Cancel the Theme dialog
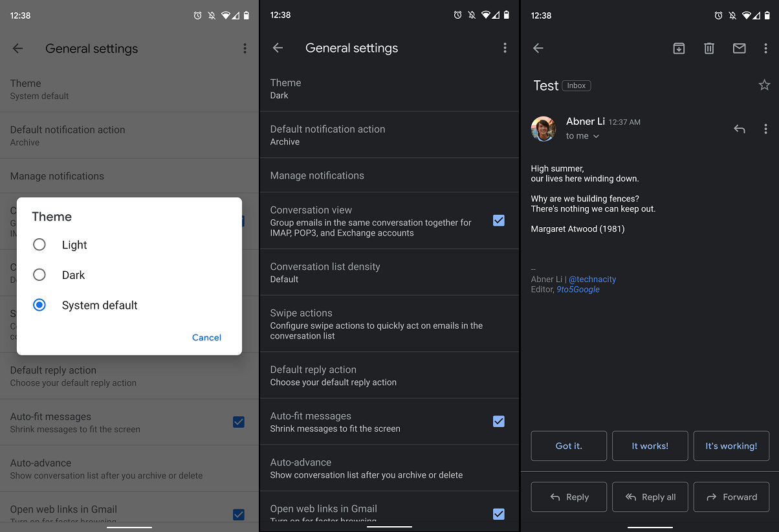 point(206,337)
